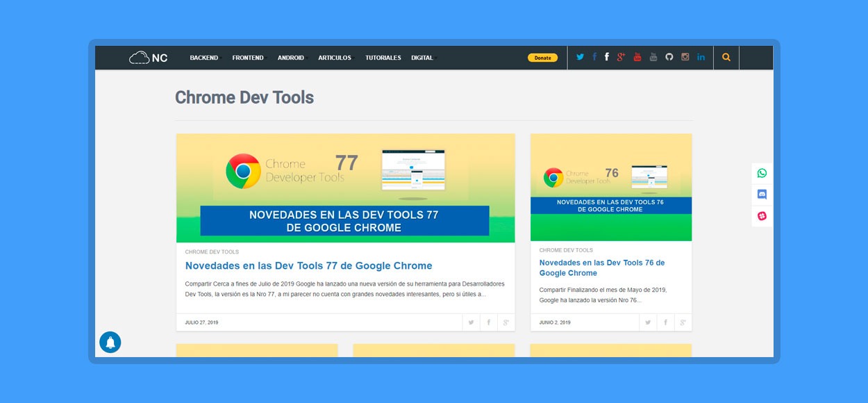
Task: Share the Dev Tools 77 post on Facebook
Action: pyautogui.click(x=489, y=322)
